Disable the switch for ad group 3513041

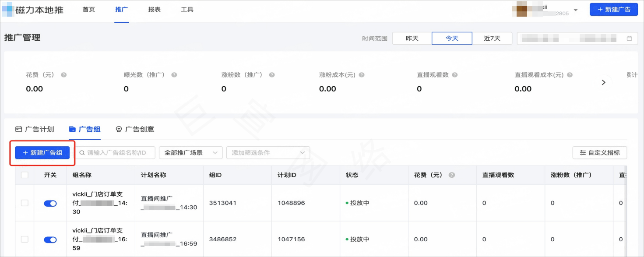pyautogui.click(x=49, y=203)
